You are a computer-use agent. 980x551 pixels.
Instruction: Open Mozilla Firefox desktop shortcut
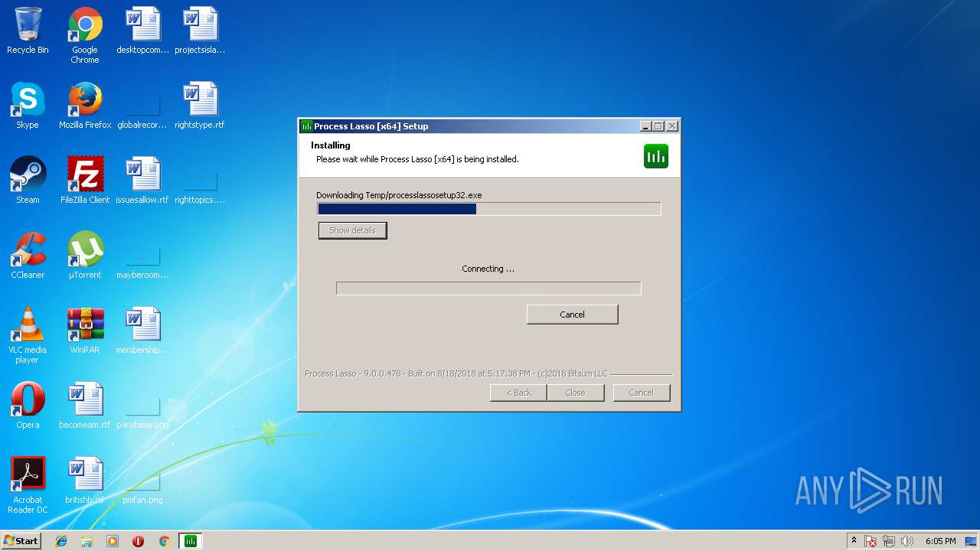point(85,106)
